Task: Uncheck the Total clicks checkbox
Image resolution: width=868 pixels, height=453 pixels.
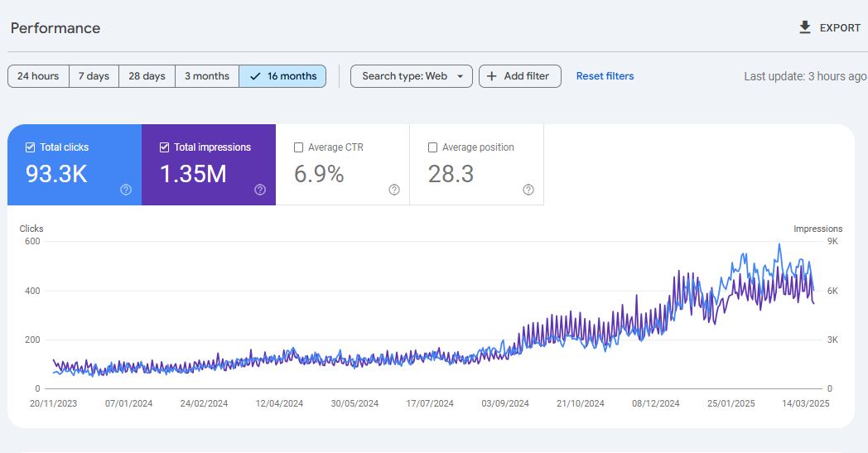Action: [31, 147]
